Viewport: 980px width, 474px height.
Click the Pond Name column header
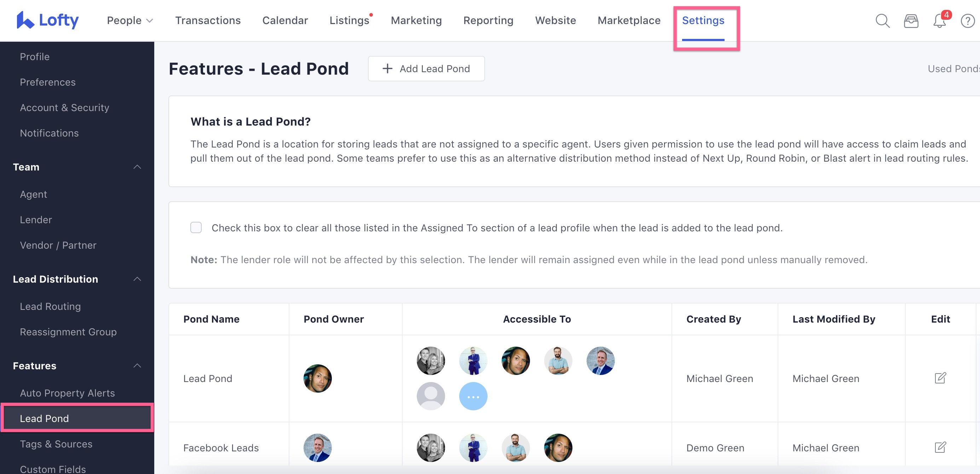click(211, 319)
